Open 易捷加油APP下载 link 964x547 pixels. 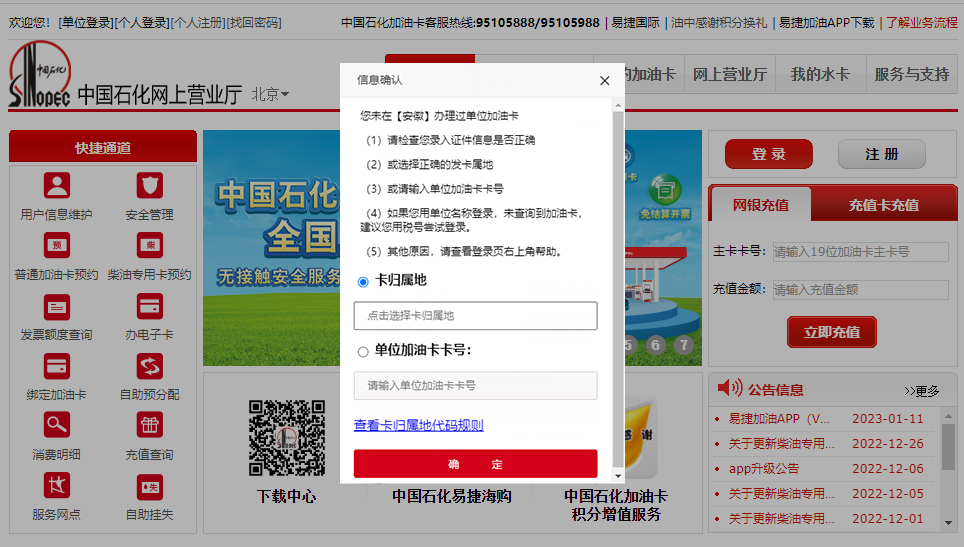826,23
